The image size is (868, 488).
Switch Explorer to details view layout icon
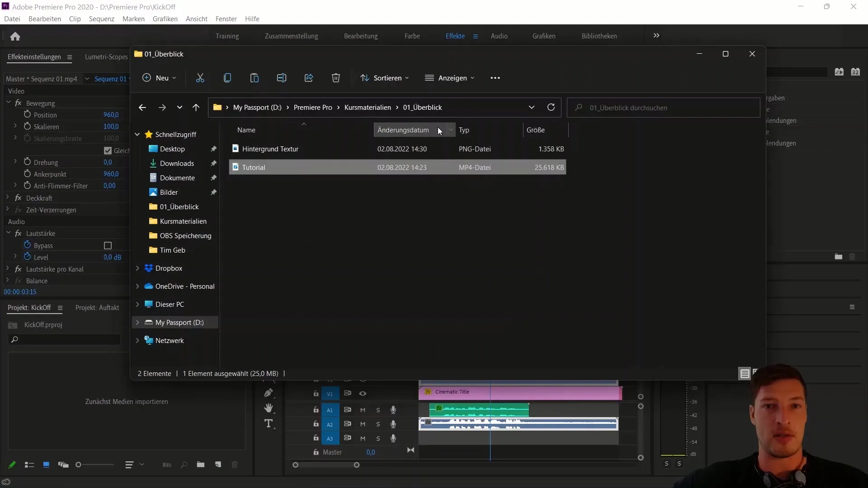click(745, 374)
